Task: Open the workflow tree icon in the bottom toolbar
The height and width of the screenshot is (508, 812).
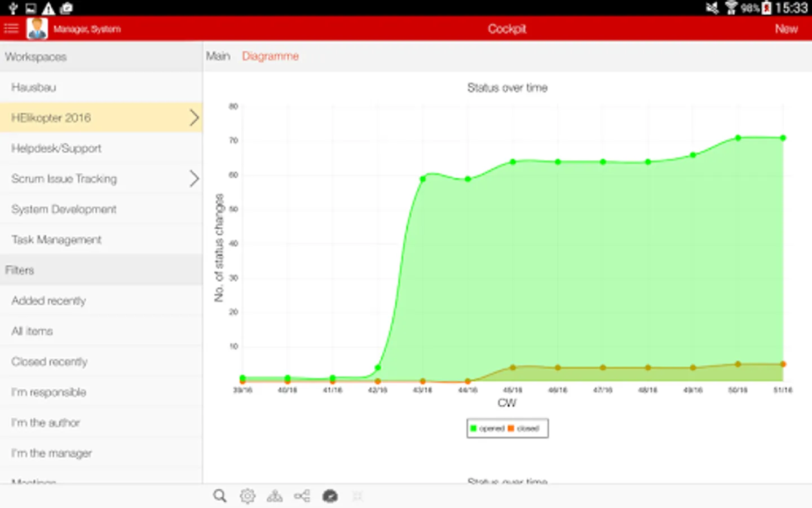Action: 302,496
